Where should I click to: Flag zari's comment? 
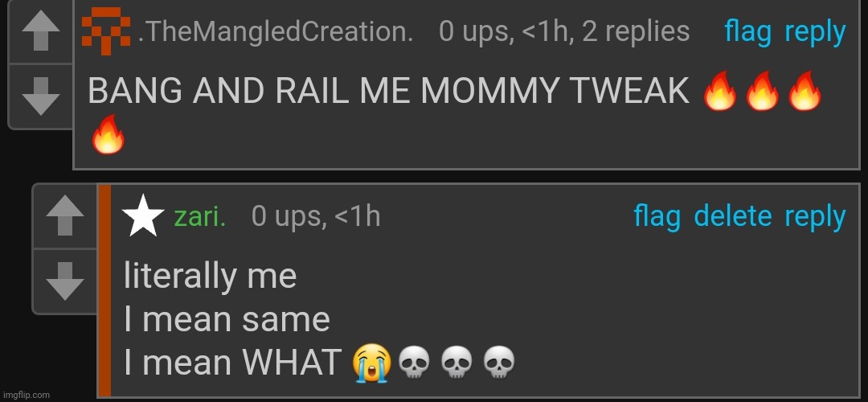point(657,217)
